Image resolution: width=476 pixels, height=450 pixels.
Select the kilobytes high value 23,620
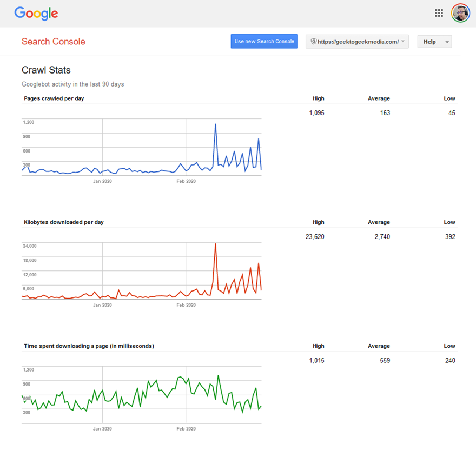(x=315, y=236)
